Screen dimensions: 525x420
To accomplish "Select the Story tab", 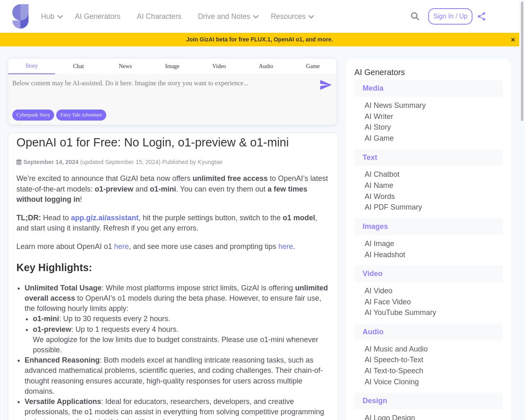I will [x=32, y=66].
